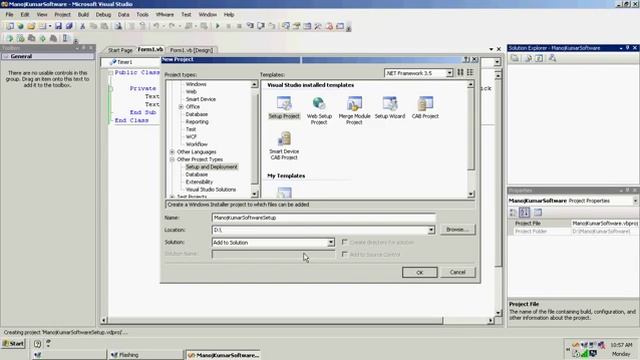Expand the Office node in Project types

[181, 107]
